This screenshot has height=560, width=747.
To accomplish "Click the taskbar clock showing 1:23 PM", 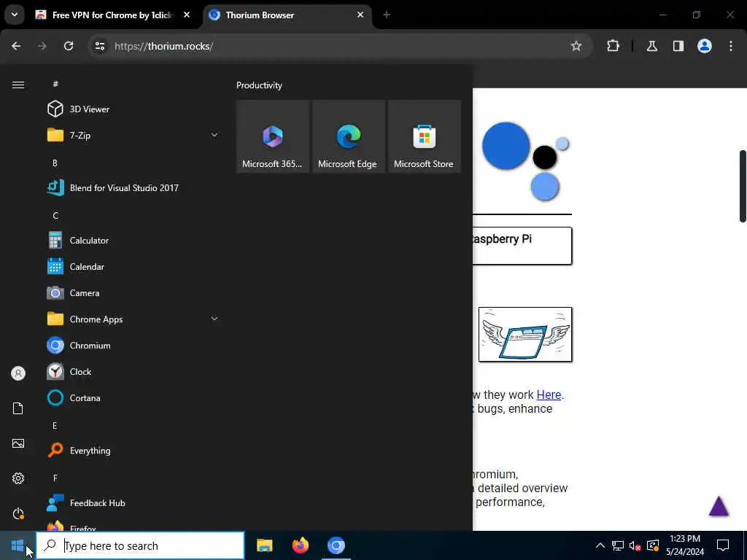I will [685, 545].
